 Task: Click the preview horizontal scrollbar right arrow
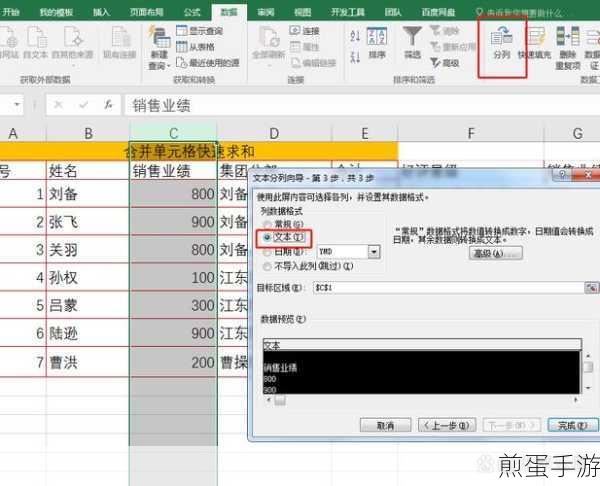(x=576, y=400)
